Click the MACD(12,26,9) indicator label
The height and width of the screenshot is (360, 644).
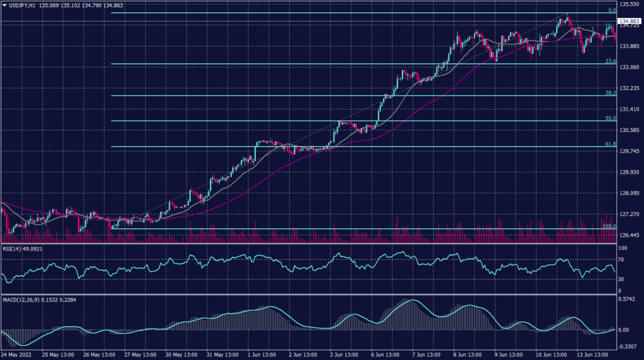tap(23, 298)
